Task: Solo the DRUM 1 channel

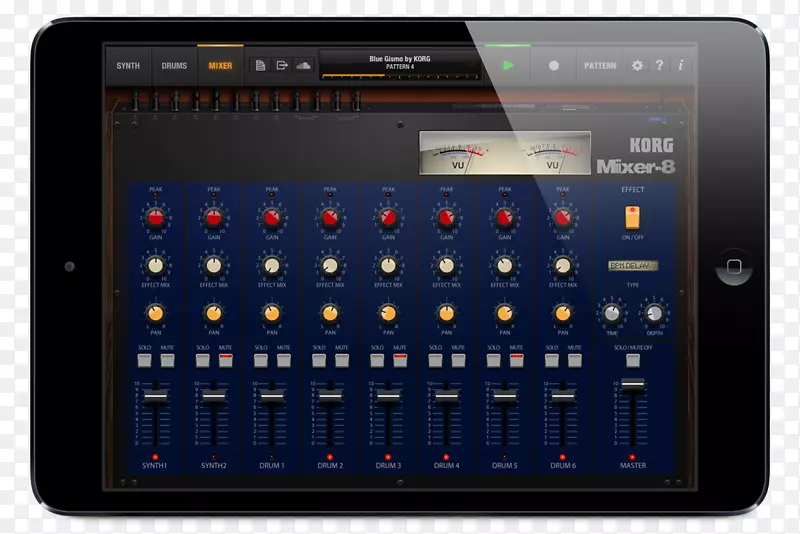Action: (261, 361)
